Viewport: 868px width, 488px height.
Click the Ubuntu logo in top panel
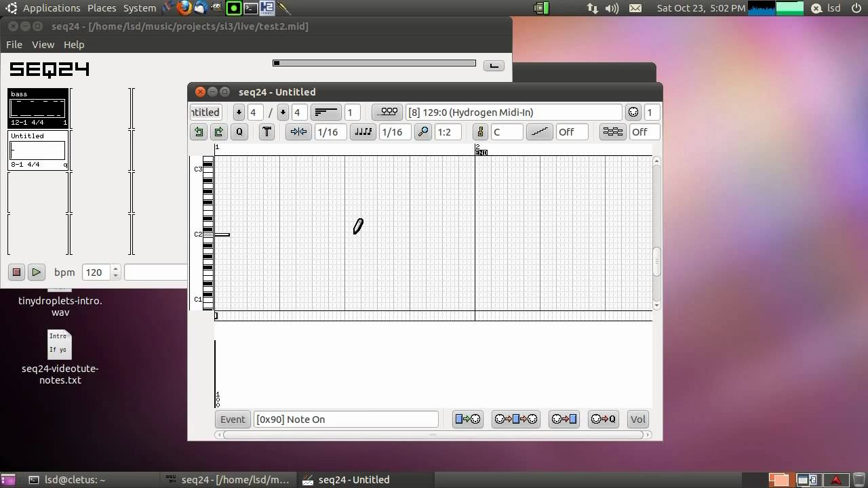pos(11,8)
